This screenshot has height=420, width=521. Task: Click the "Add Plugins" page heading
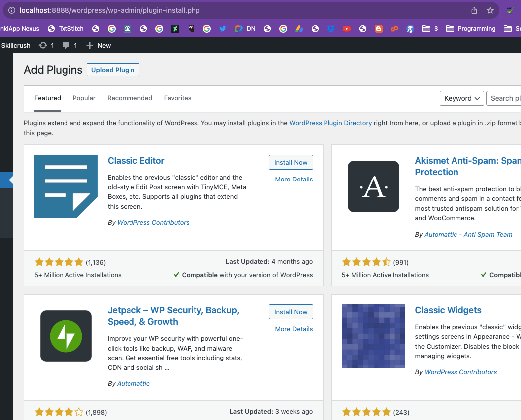click(x=53, y=70)
